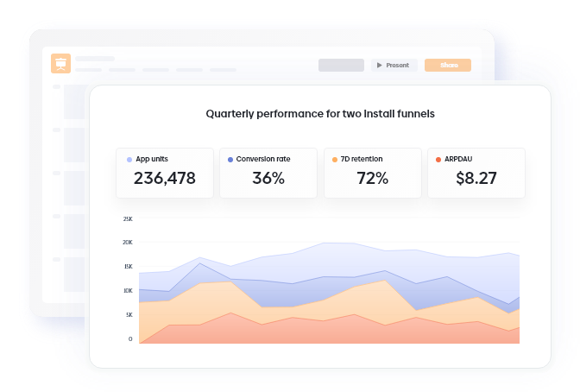Viewport: 580px width, 392px height.
Task: Select the last slide thumbnail in sidebar
Action: click(74, 275)
